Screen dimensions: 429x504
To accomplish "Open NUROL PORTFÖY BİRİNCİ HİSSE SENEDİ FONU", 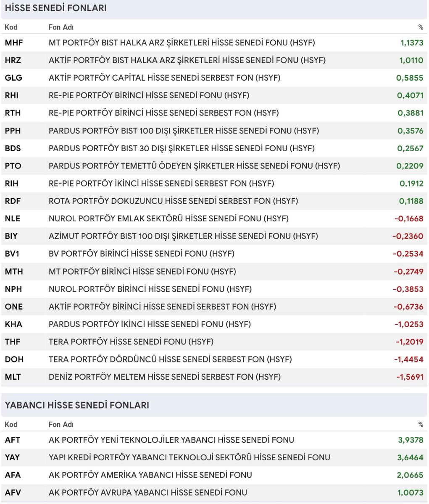I will point(150,290).
